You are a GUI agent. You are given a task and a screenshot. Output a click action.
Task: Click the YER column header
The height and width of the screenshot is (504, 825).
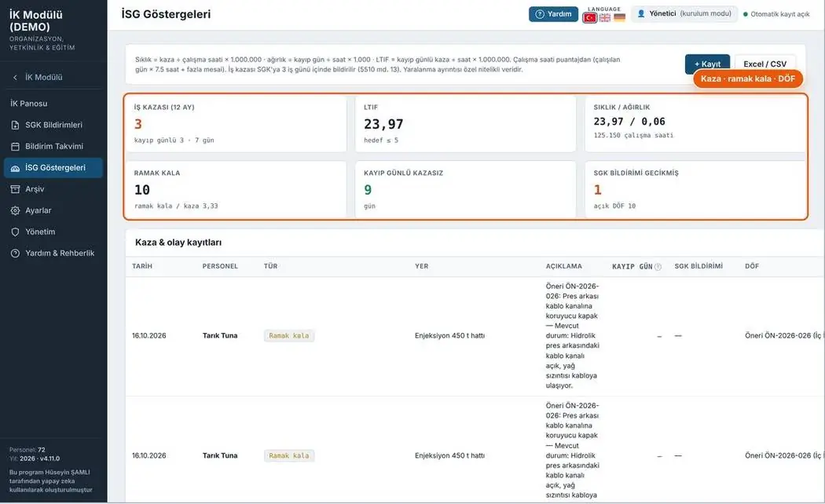pyautogui.click(x=421, y=266)
